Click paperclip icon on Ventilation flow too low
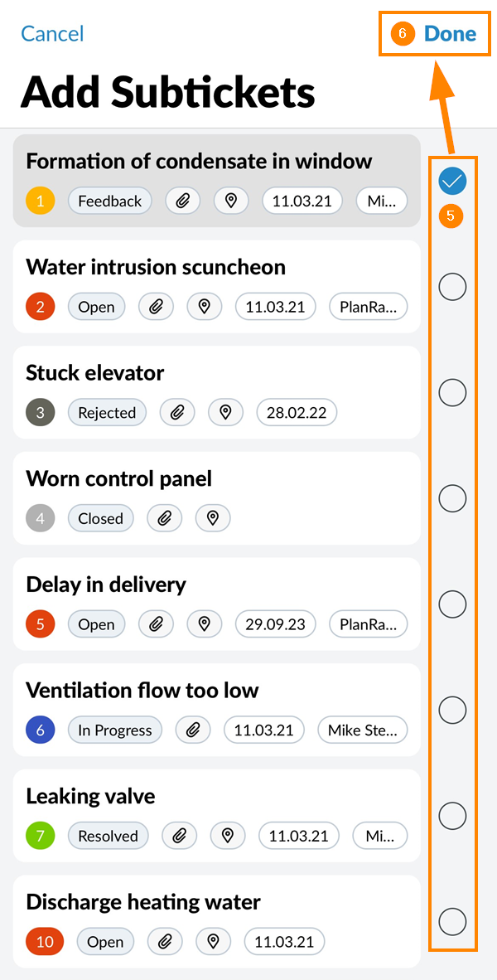The height and width of the screenshot is (980, 497). point(193,730)
